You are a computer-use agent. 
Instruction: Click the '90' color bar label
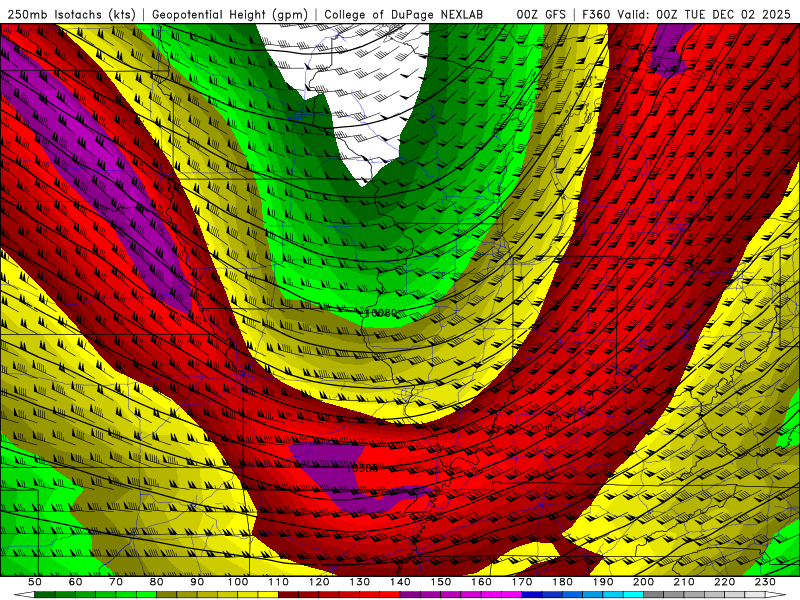click(197, 582)
